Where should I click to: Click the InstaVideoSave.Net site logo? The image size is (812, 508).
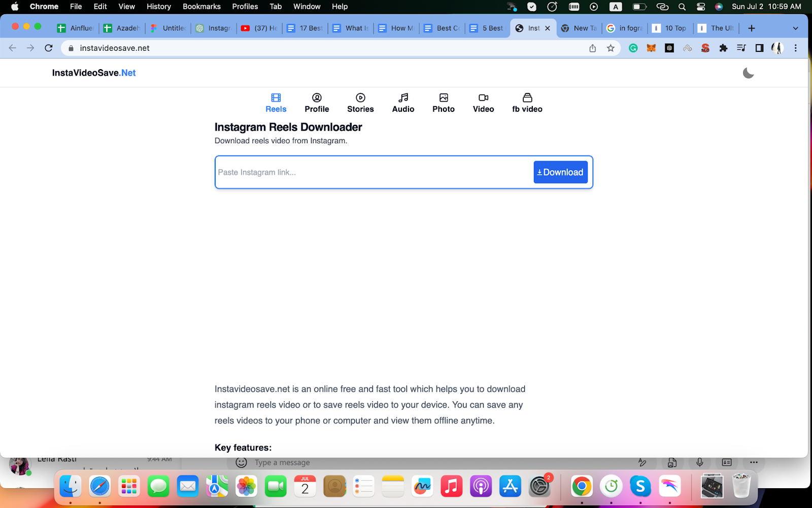coord(94,73)
